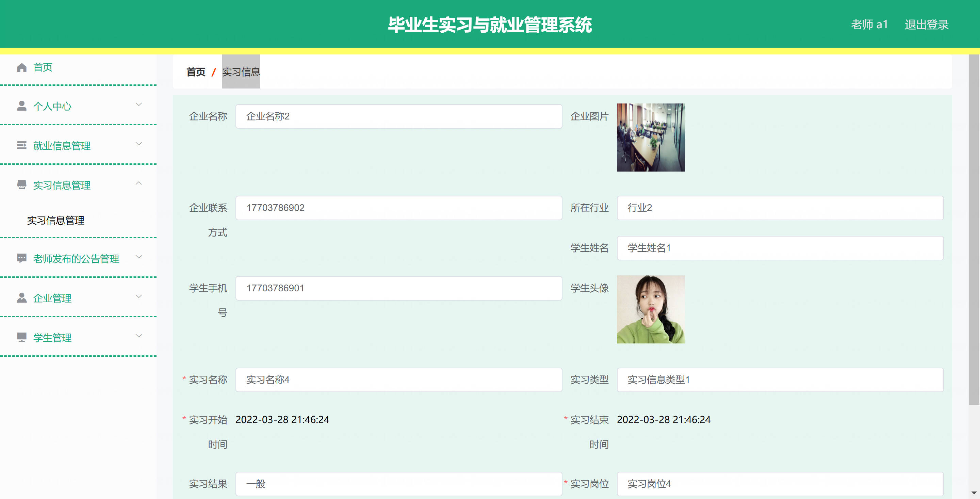Expand the 企业管理 chevron arrow
The height and width of the screenshot is (499, 980).
139,296
